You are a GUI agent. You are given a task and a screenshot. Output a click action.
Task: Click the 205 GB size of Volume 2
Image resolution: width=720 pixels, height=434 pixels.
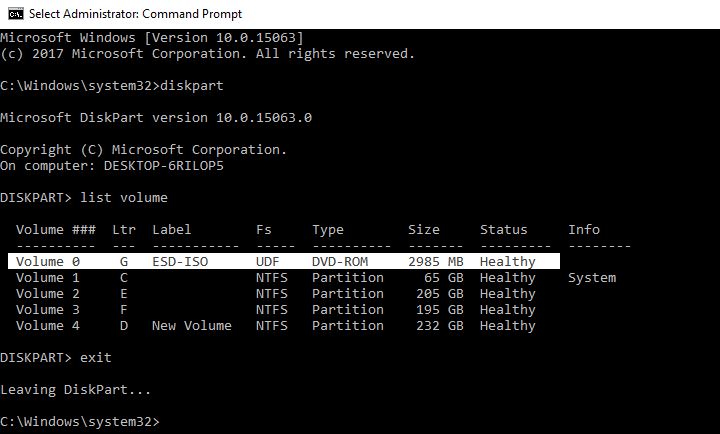(439, 293)
